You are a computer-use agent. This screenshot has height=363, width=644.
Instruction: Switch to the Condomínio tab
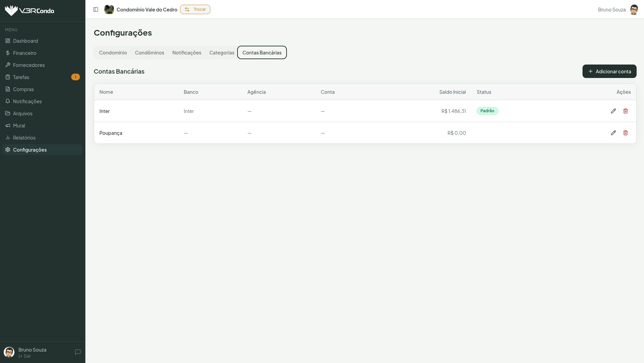coord(113,52)
